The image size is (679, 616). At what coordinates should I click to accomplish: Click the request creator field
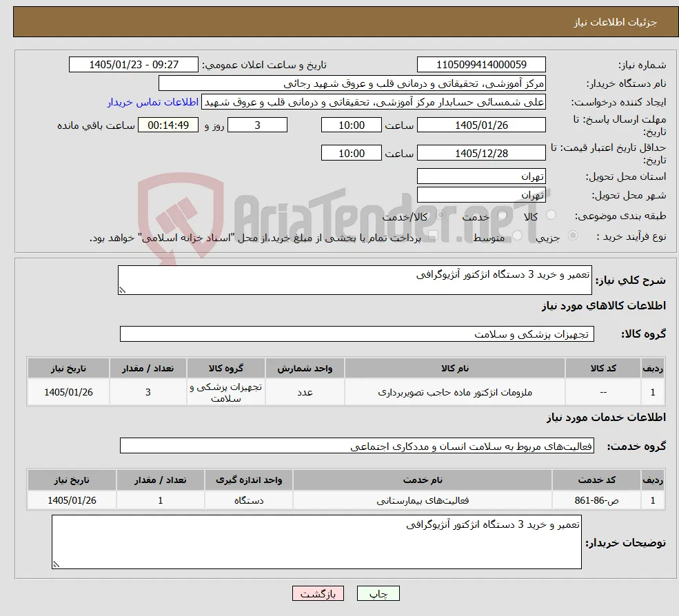pos(373,102)
